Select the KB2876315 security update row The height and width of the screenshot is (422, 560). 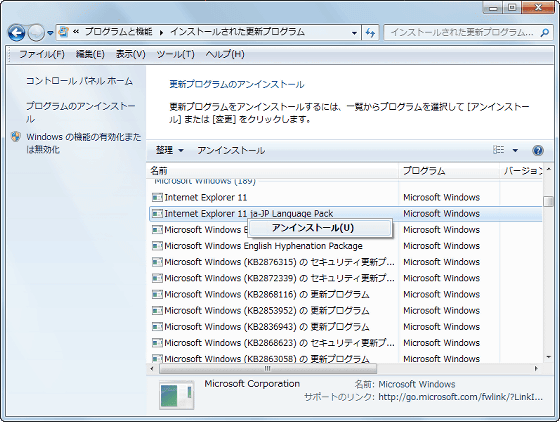pos(346,262)
